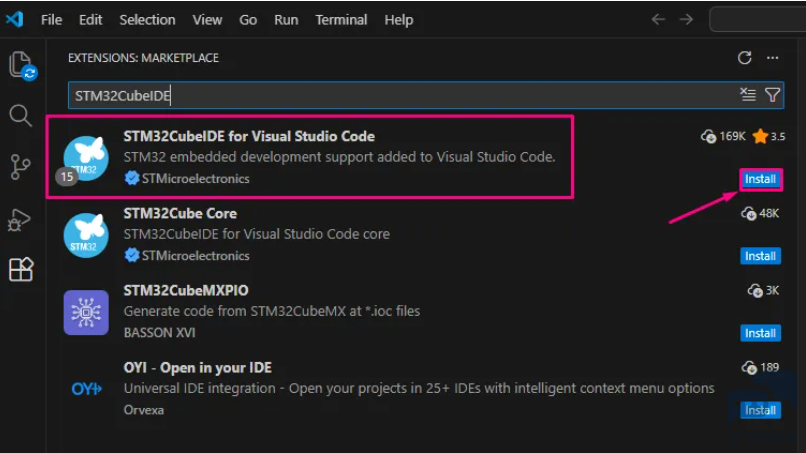This screenshot has height=453, width=806.
Task: Open Source Control view in activity bar
Action: tap(20, 167)
